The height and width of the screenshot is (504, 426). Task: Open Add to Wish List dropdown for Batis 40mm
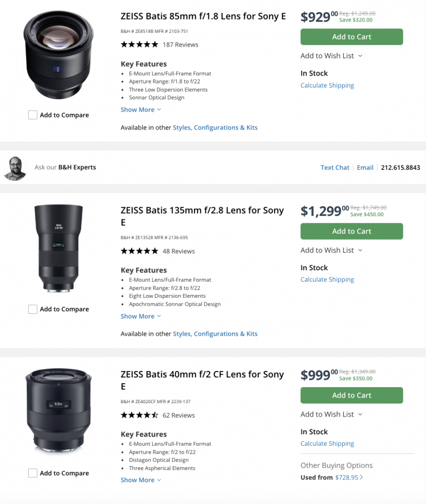[332, 415]
